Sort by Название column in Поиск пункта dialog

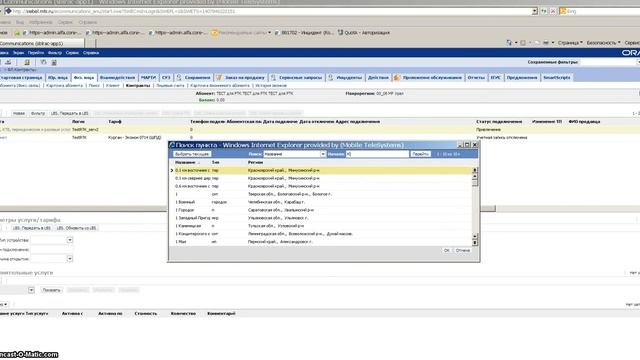tap(185, 162)
